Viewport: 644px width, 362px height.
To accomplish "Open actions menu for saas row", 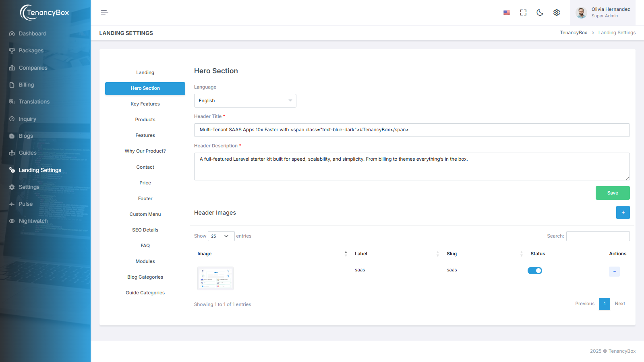I will pyautogui.click(x=614, y=271).
